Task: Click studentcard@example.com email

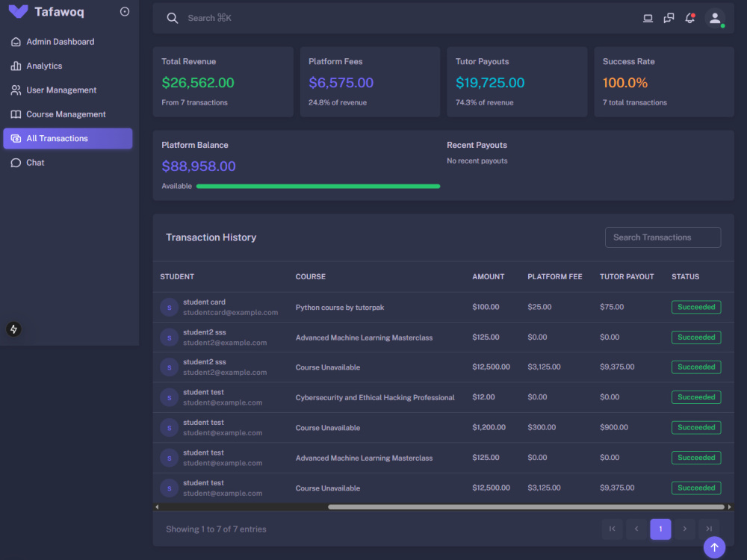Action: click(230, 312)
